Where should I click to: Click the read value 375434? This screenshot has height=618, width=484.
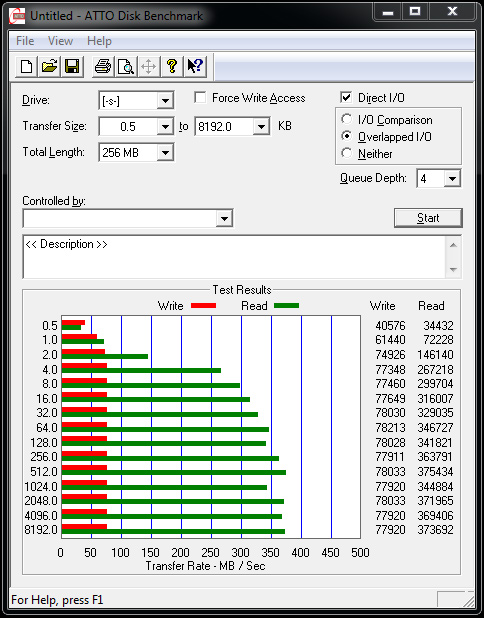[x=436, y=471]
